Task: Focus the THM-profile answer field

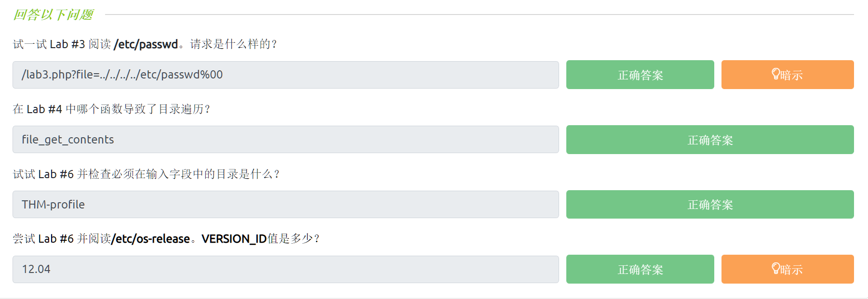Action: pos(285,205)
